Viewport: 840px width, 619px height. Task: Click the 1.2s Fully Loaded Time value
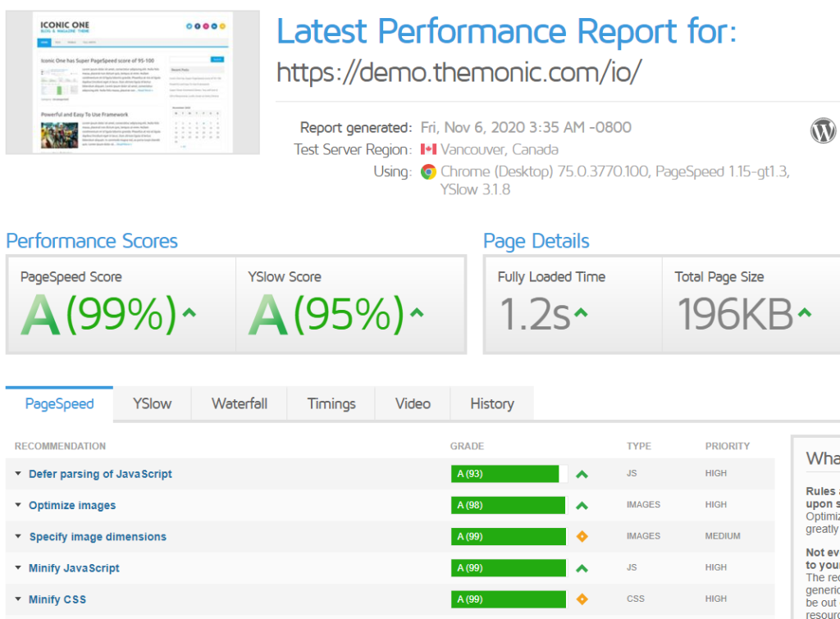tap(535, 314)
